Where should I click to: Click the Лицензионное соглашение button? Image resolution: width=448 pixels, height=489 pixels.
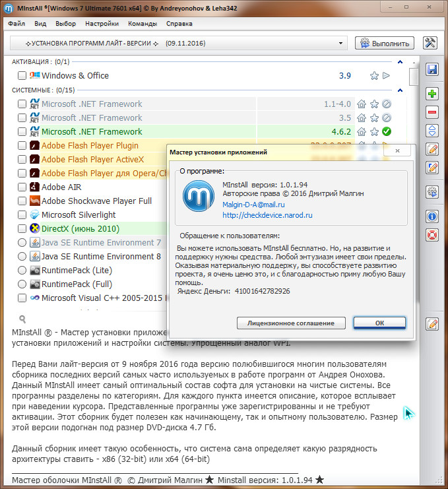coord(291,323)
